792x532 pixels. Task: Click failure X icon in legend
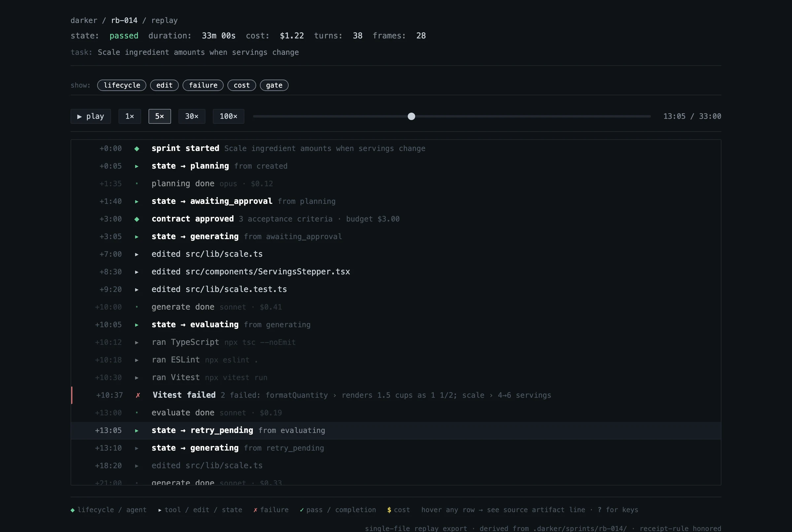click(x=255, y=510)
